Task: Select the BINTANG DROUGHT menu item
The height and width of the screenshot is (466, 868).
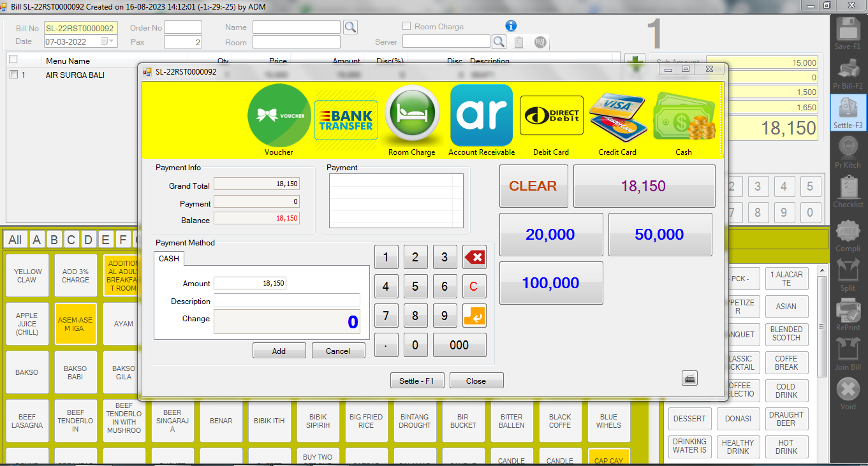Action: tap(415, 421)
